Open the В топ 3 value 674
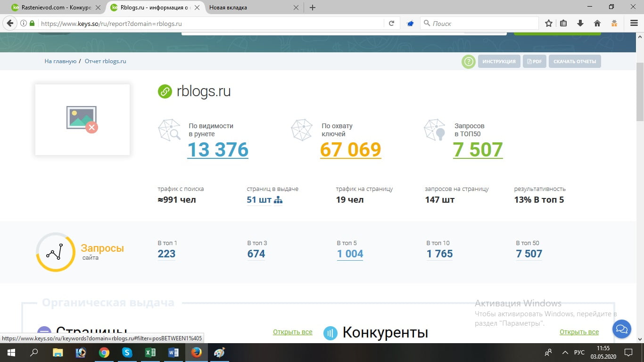The image size is (644, 362). tap(256, 254)
